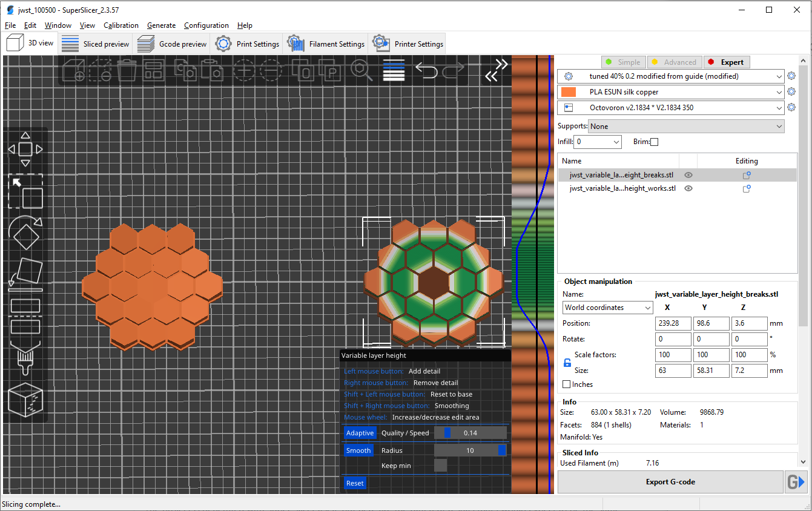The height and width of the screenshot is (511, 812).
Task: Select the Scale gizmo tool
Action: point(25,192)
